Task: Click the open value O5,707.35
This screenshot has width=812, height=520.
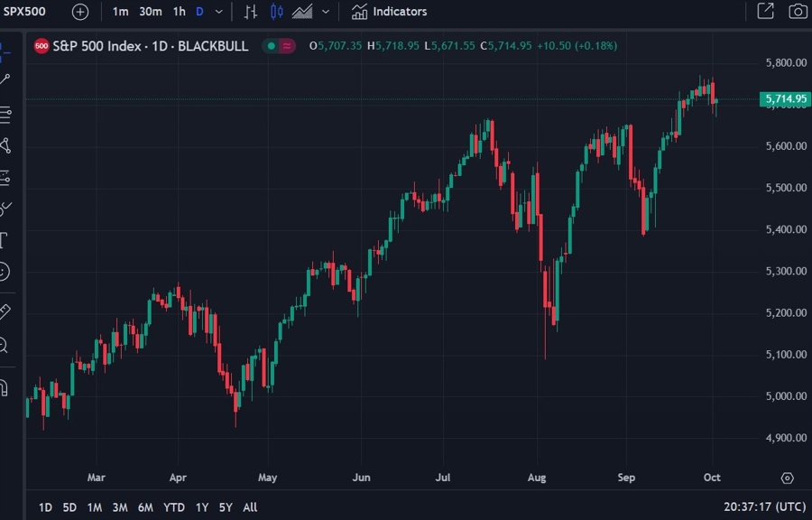Action: pos(335,46)
